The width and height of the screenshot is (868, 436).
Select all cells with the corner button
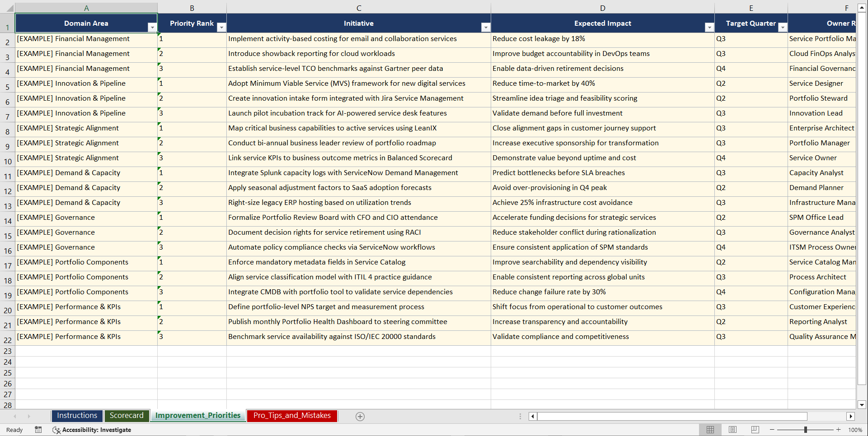9,8
